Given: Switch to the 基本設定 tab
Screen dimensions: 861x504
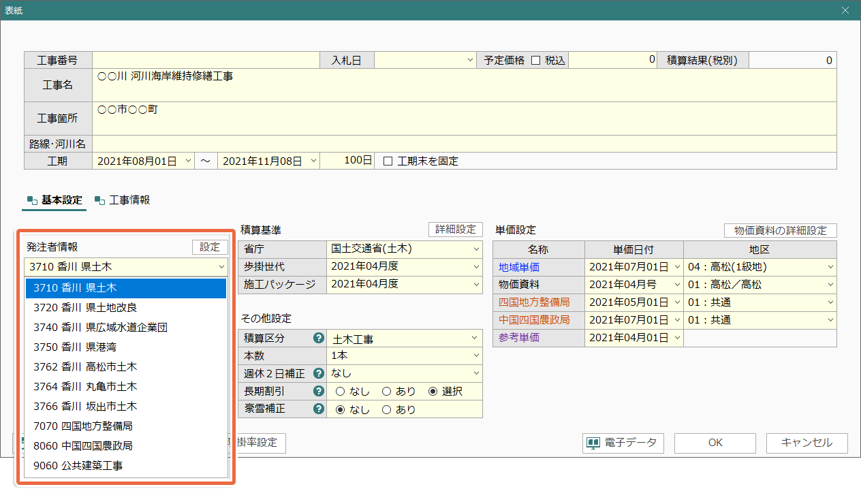Looking at the screenshot, I should click(54, 200).
